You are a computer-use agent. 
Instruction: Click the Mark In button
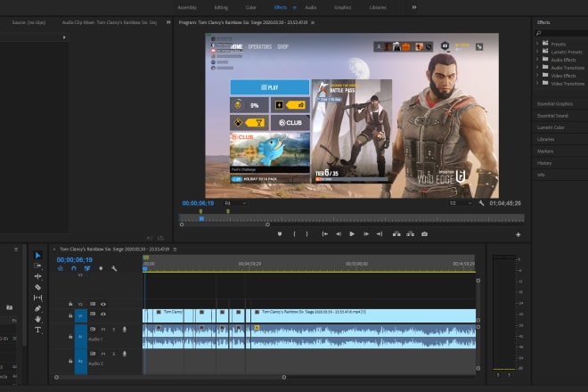[x=294, y=233]
